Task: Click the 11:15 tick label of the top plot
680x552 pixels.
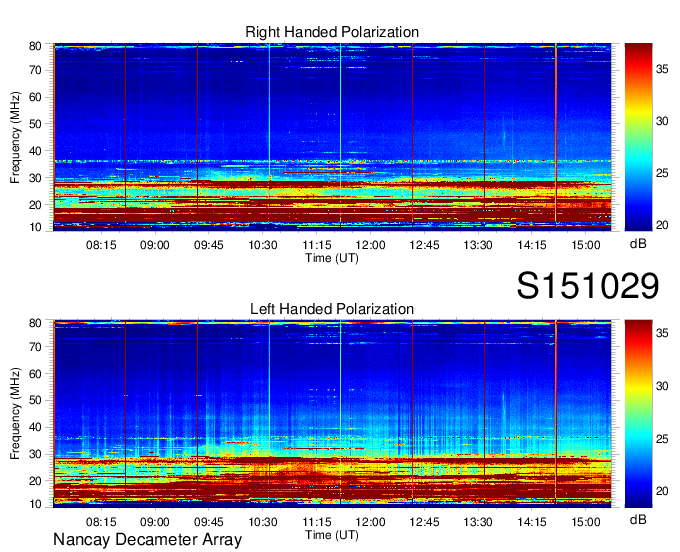Action: pyautogui.click(x=317, y=245)
